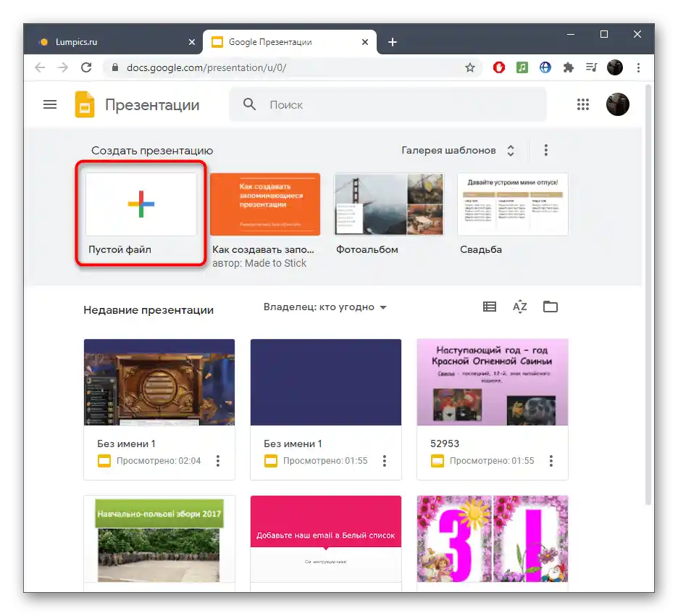Click the Создать презентацию heading
The image size is (678, 616).
152,151
